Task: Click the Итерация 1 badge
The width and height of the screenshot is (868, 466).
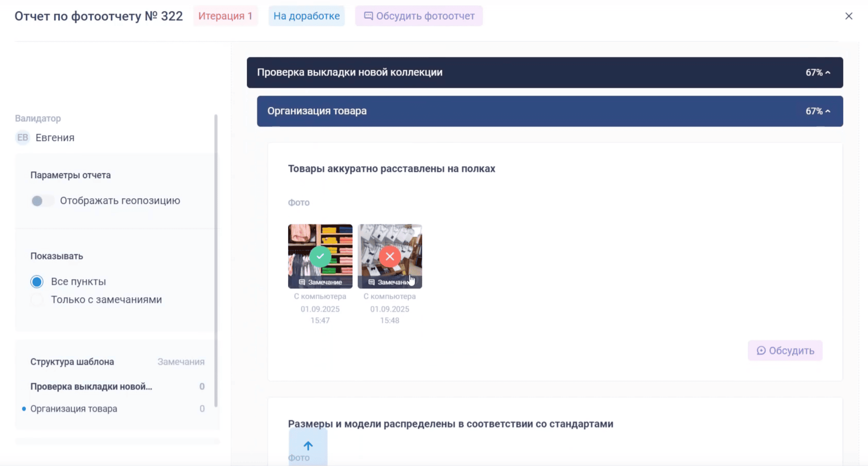Action: coord(225,16)
